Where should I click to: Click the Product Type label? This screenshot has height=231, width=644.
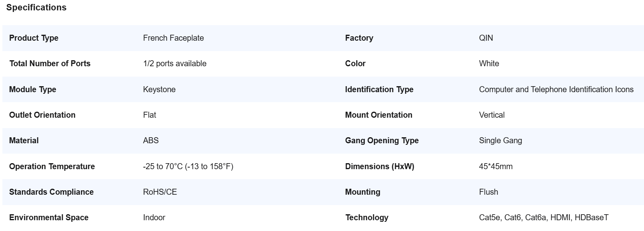33,38
